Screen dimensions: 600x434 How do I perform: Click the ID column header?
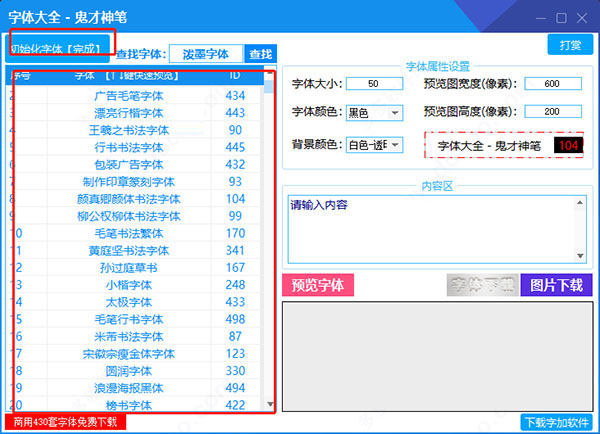(235, 75)
